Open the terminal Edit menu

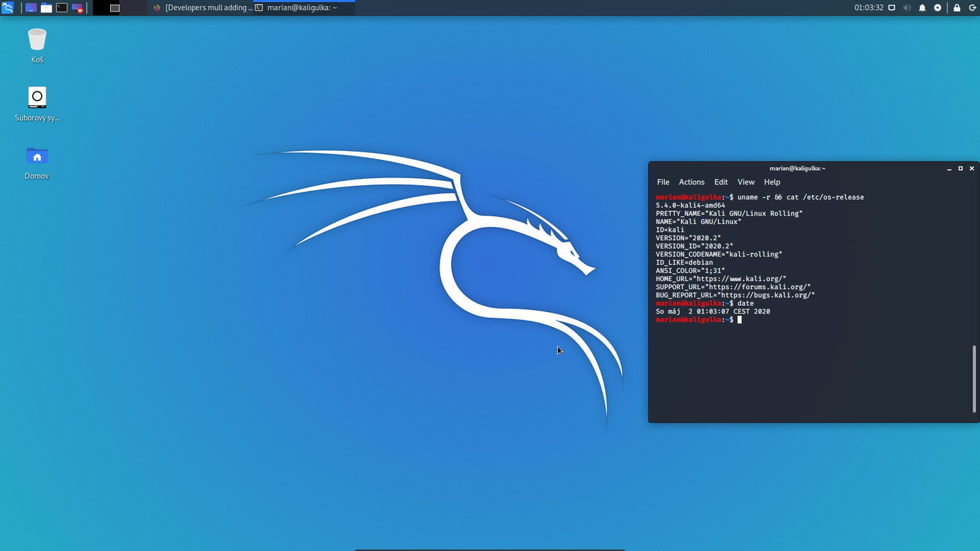721,182
